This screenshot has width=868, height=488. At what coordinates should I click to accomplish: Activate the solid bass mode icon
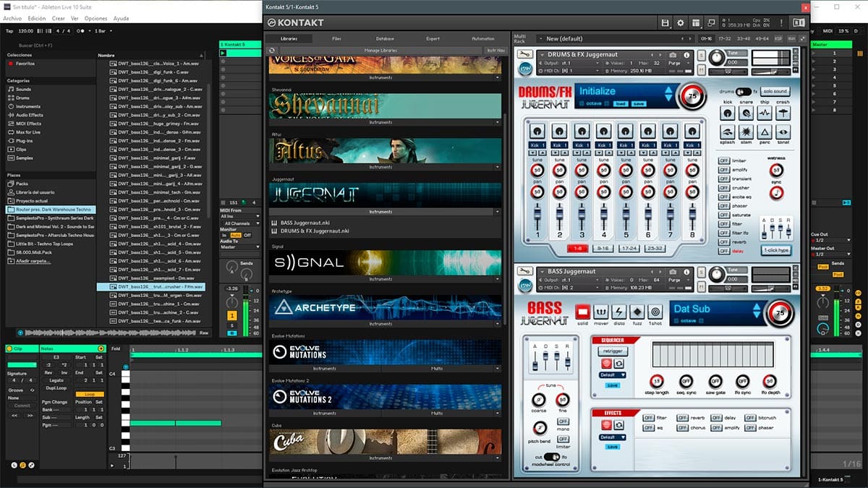tap(583, 312)
